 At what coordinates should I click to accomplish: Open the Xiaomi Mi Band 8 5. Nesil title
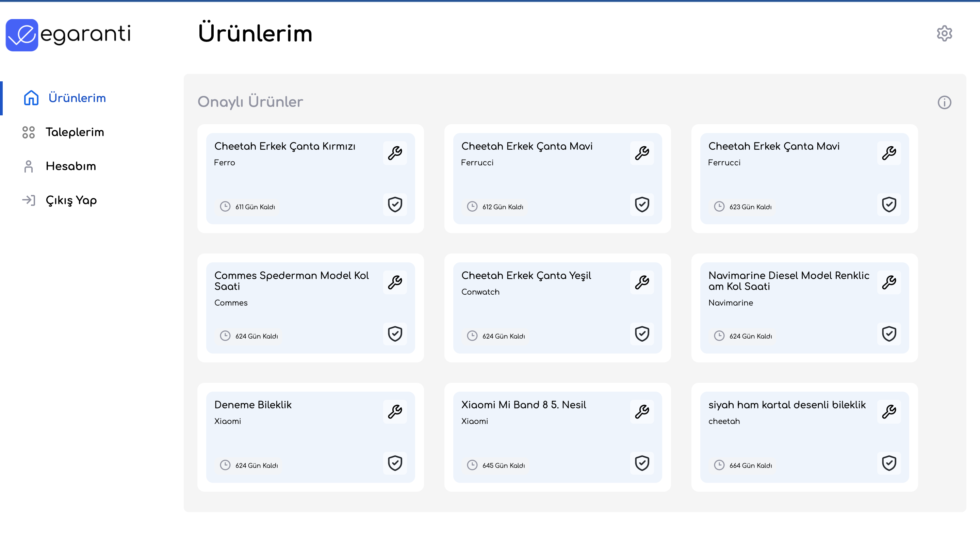523,405
